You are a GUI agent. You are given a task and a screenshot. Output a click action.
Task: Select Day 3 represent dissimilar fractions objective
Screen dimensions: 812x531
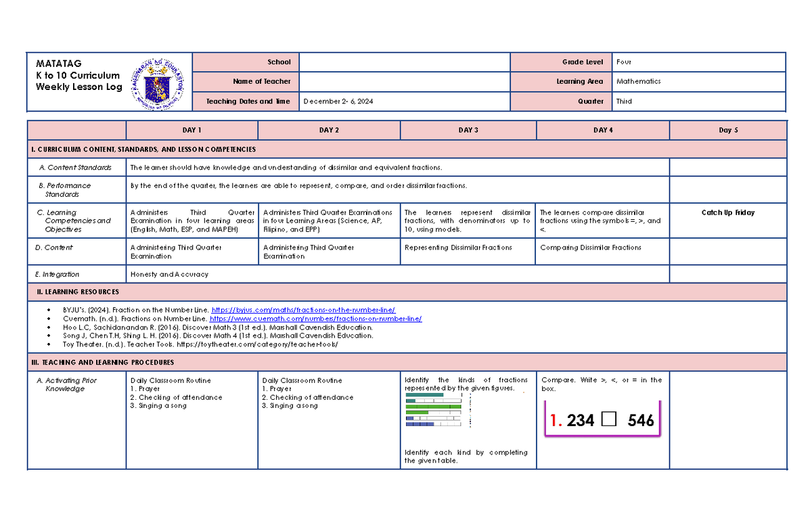468,221
